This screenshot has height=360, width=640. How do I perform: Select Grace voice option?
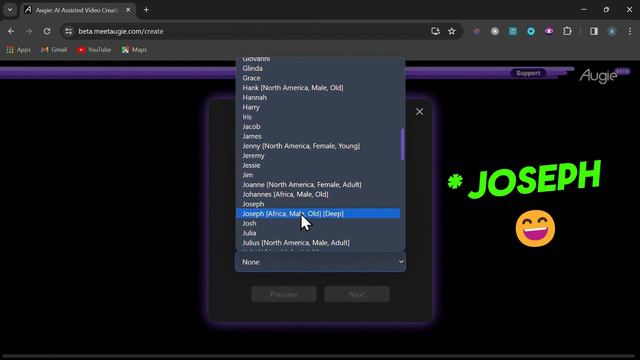[318, 78]
